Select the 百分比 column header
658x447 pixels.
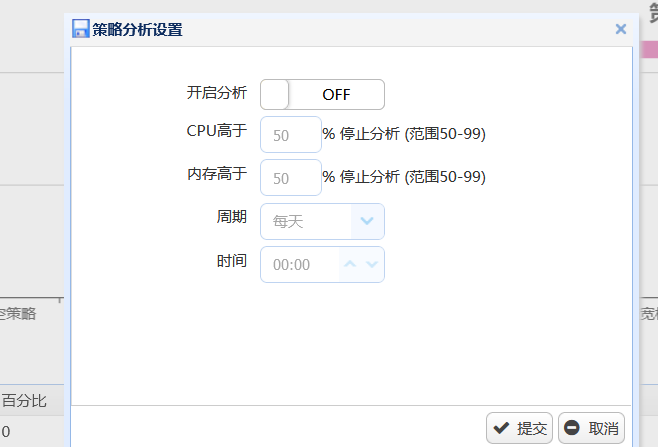[x=24, y=401]
